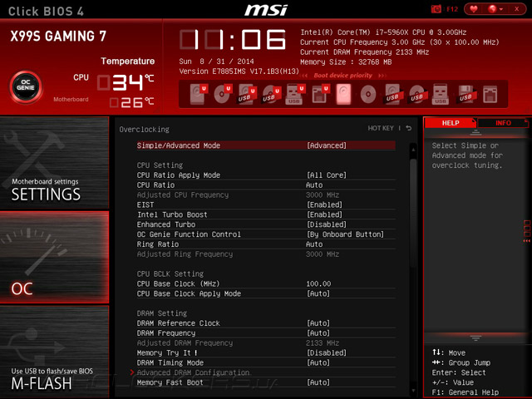This screenshot has height=399, width=532.
Task: Click the Overclocking page title
Action: [x=144, y=130]
